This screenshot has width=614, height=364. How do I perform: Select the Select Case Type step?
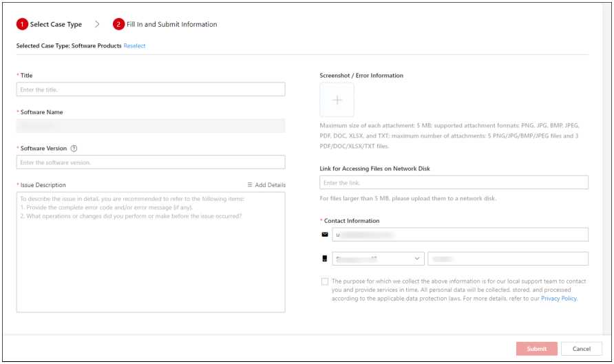tap(56, 24)
